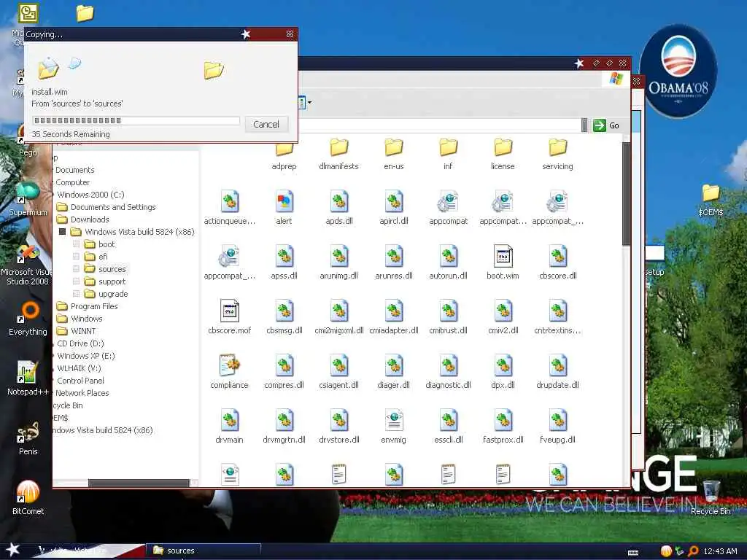Screen dimensions: 747x560
Task: Click the system tray clock
Action: click(x=720, y=551)
